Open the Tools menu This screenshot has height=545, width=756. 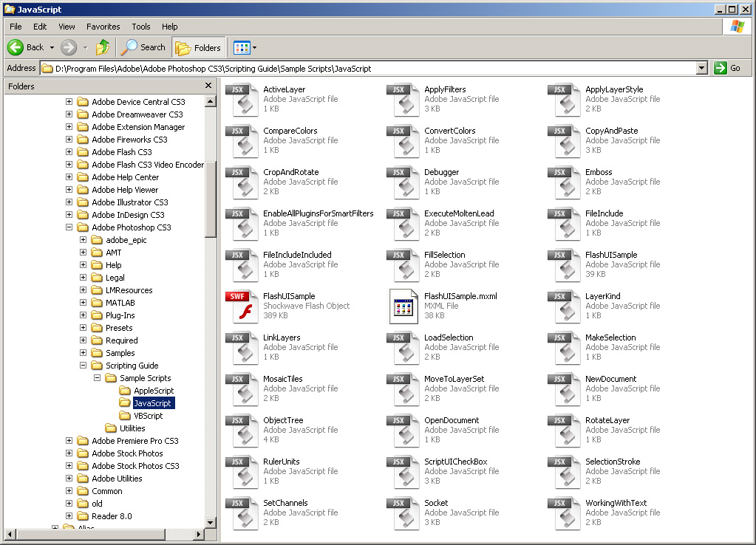(141, 27)
